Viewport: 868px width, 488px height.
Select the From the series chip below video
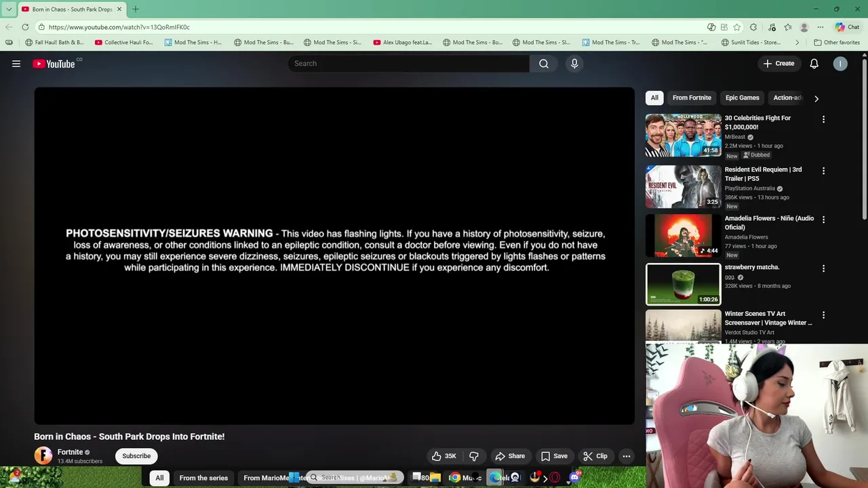pos(203,478)
